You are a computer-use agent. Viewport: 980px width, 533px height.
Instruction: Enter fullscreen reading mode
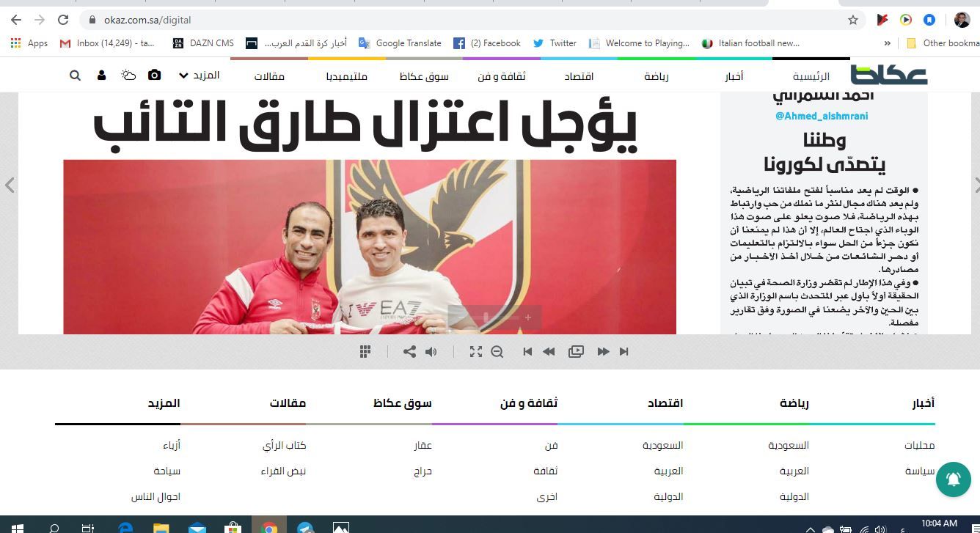(x=476, y=351)
